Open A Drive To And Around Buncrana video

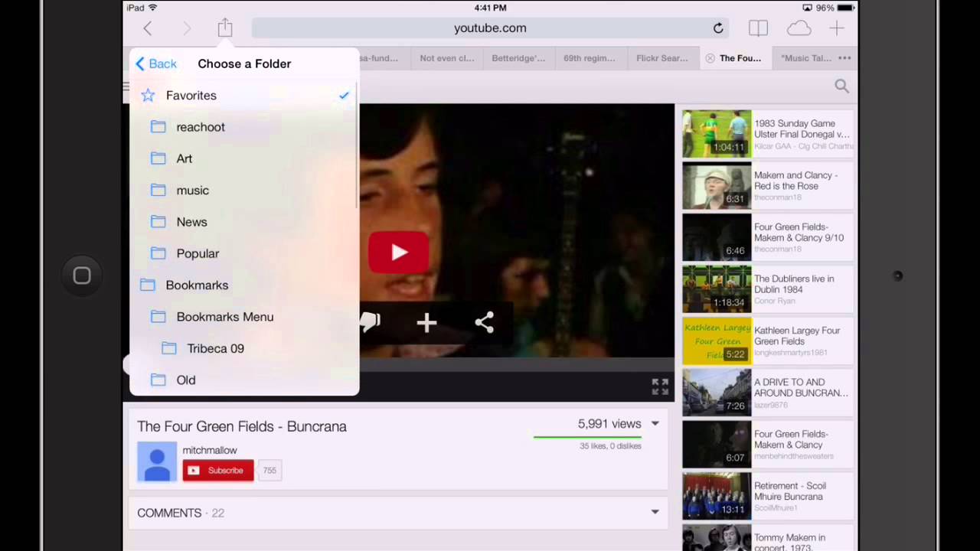point(768,393)
